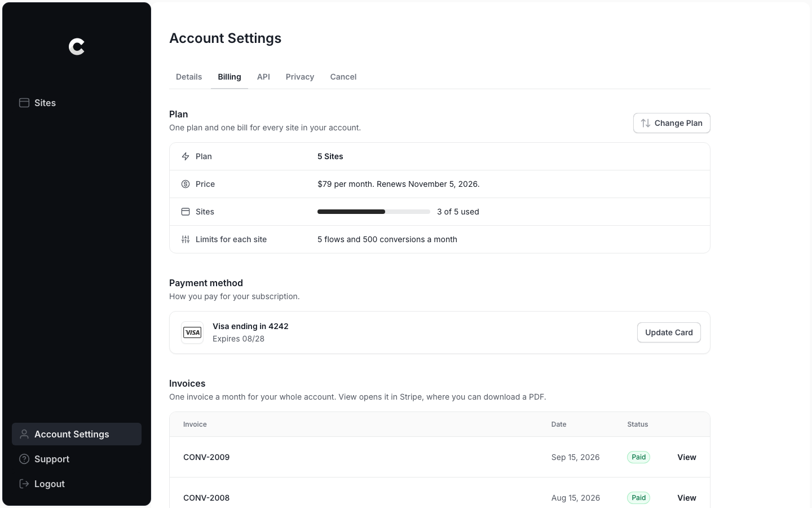Click the text "5 Sites" plan value
The image size is (812, 508).
tap(330, 156)
